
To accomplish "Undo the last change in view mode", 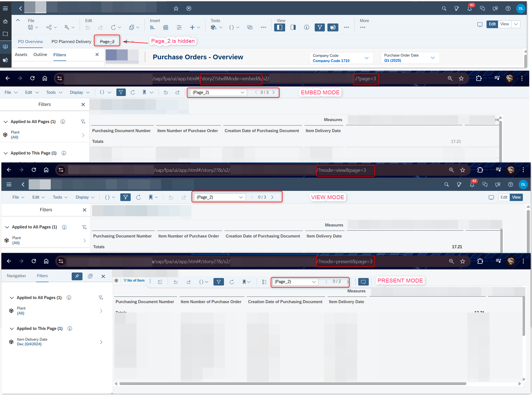I will tap(171, 197).
